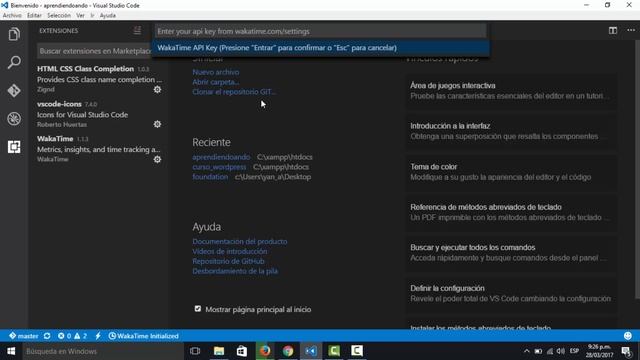Open gear menu for HTML CSS Class Completion
640x360 pixels.
[157, 89]
